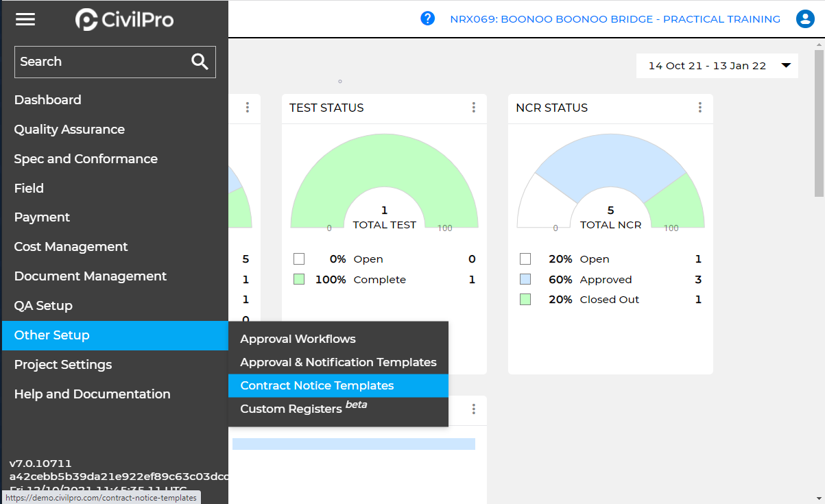Viewport: 825px width, 504px height.
Task: Open the date range dropdown
Action: [x=717, y=66]
